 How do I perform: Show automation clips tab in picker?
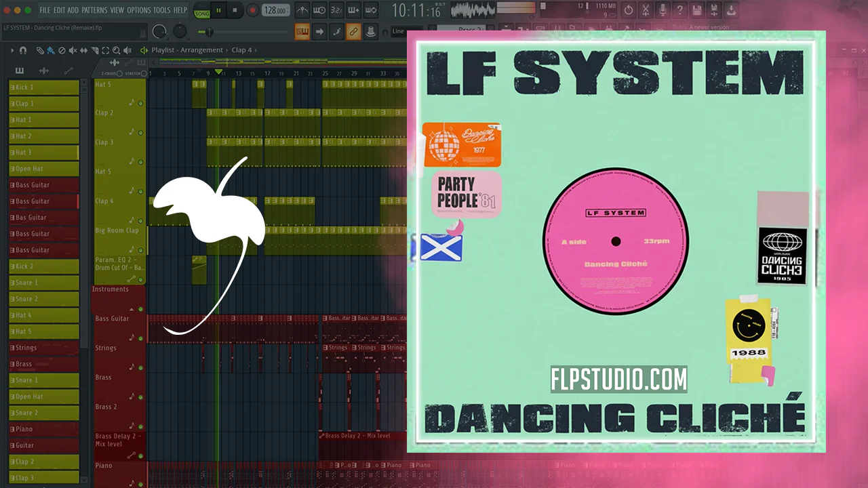tap(68, 70)
